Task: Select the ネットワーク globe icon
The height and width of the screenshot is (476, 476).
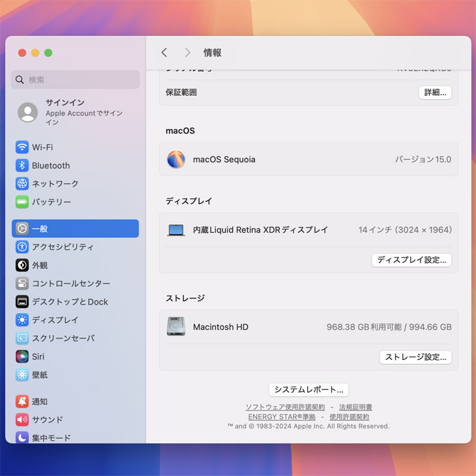Action: point(22,184)
